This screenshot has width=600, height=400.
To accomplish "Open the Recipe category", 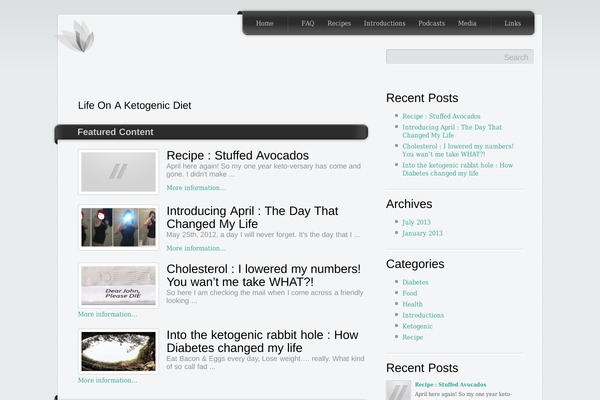I will (x=412, y=338).
